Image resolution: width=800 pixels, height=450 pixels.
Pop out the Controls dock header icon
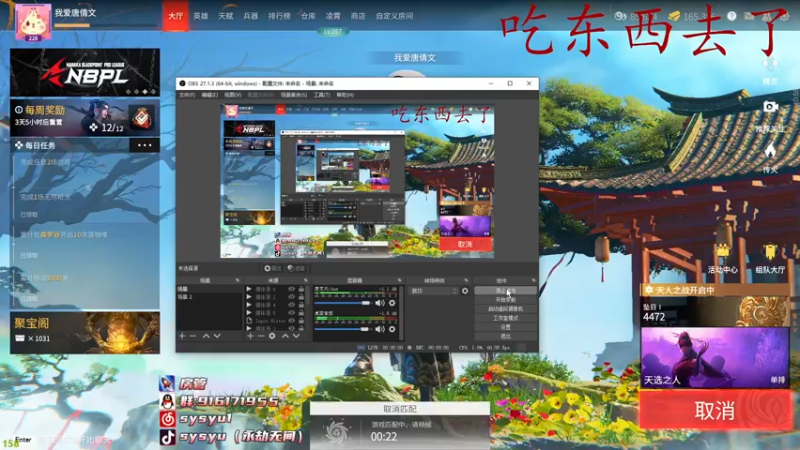pos(533,280)
